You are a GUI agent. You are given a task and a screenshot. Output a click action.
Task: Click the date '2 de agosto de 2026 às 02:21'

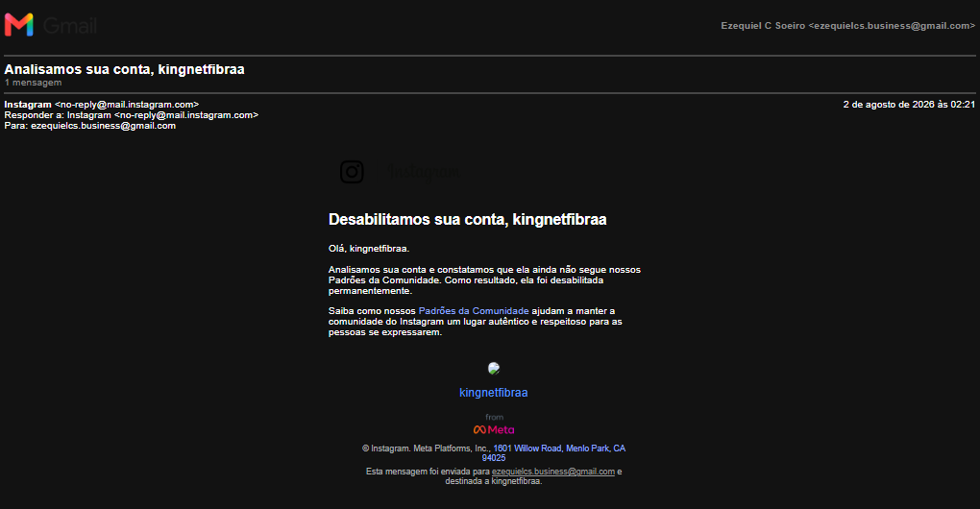click(909, 105)
